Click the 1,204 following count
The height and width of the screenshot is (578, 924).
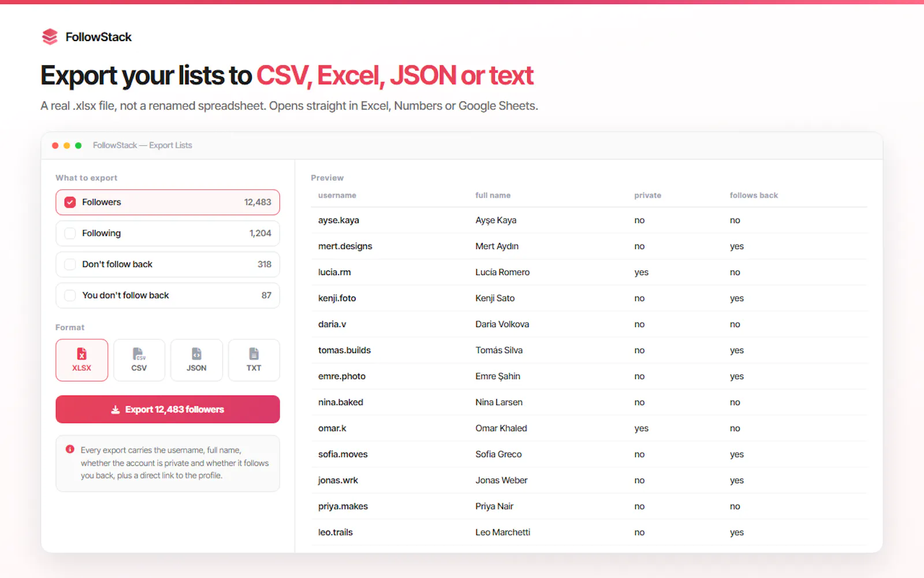(x=260, y=233)
